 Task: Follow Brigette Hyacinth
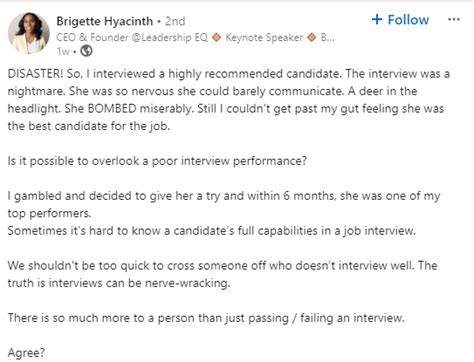400,20
